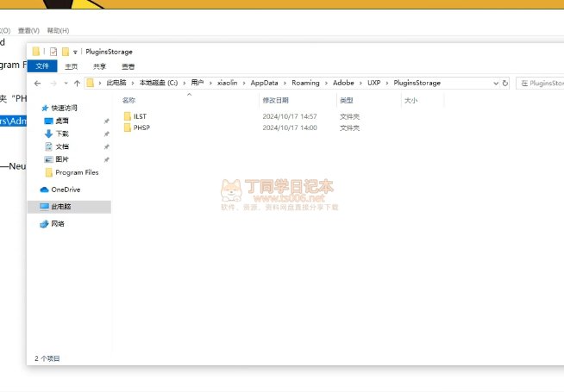
Task: Open Program Files in navigation pane
Action: [77, 172]
